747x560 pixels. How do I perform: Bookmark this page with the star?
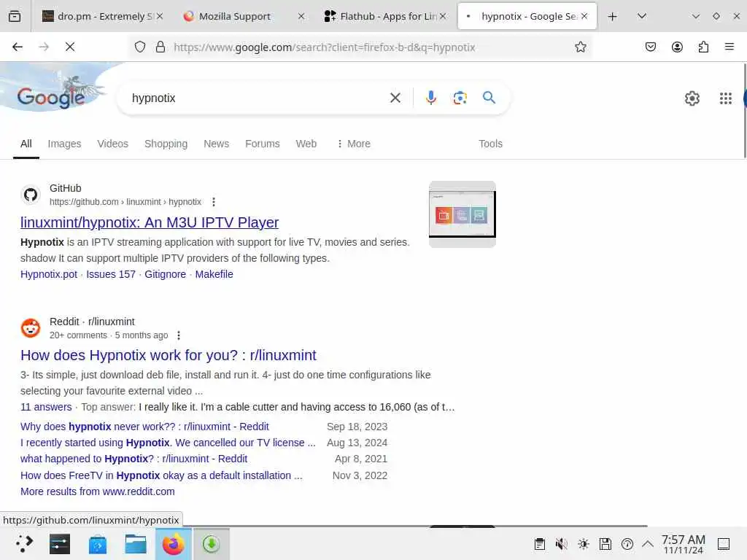580,47
